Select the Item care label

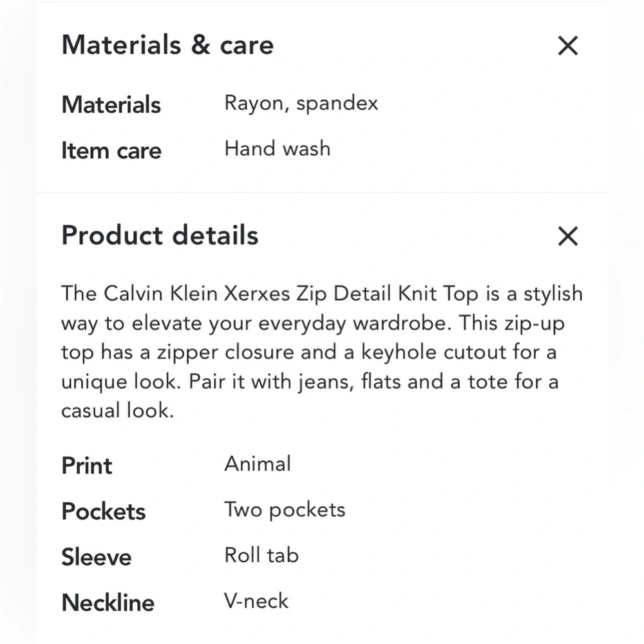tap(111, 150)
